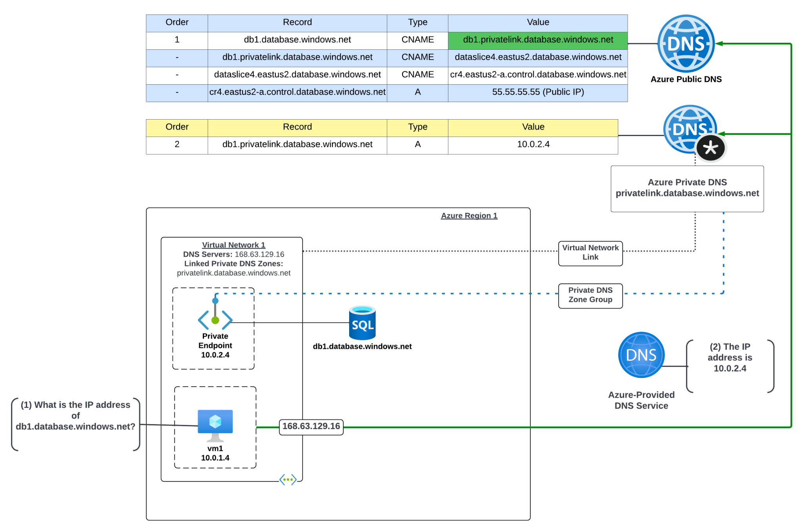Viewport: 803px width, 532px height.
Task: Select the Virtual Network 1 underlined title
Action: [234, 245]
